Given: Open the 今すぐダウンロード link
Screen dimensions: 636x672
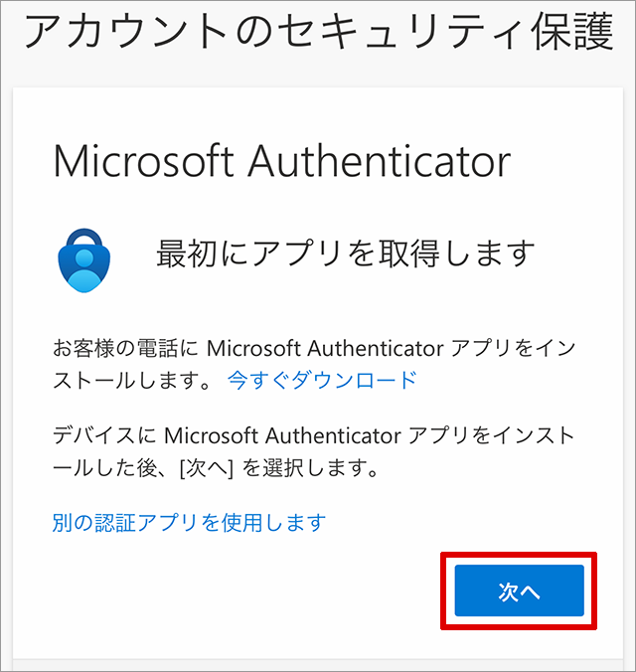Looking at the screenshot, I should [322, 380].
